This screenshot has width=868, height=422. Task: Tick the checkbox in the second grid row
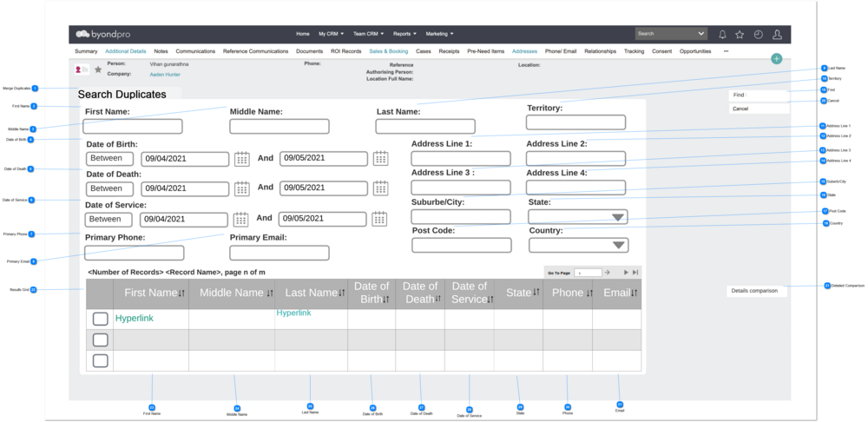(100, 340)
